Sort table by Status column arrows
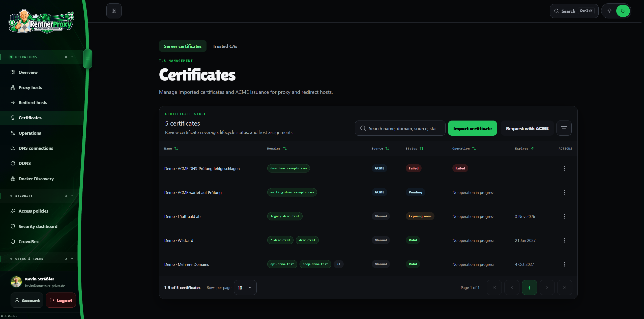Screen dimensions: 644x319 [x=422, y=149]
